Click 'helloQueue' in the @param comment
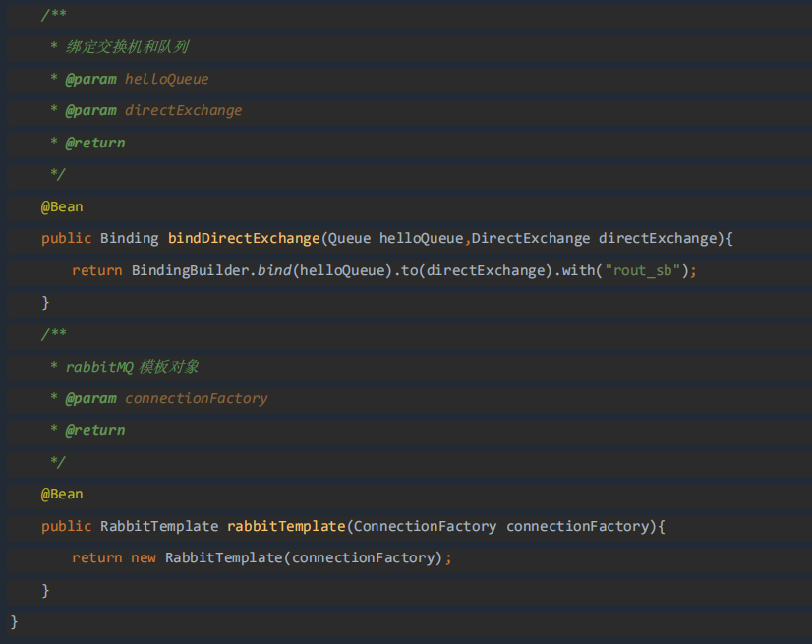Image resolution: width=812 pixels, height=644 pixels. (x=167, y=79)
